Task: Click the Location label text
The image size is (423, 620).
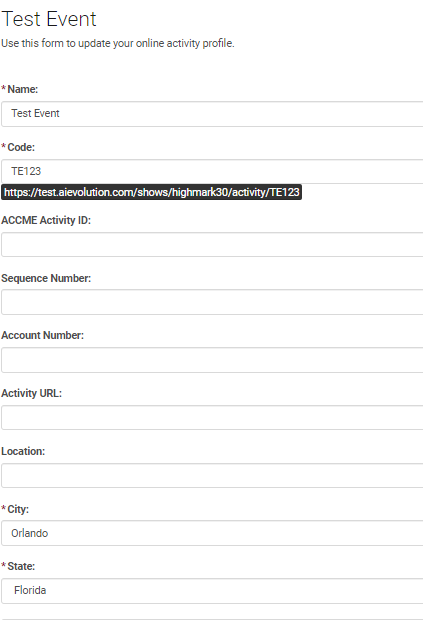Action: coord(23,451)
